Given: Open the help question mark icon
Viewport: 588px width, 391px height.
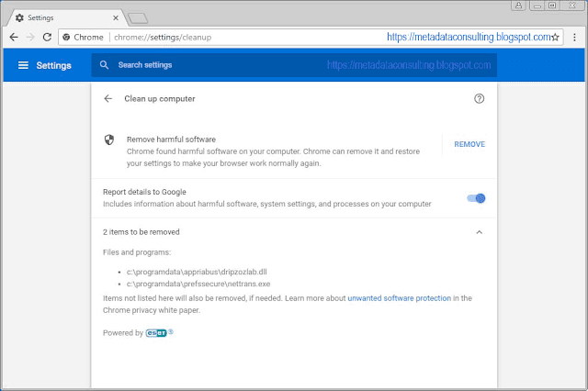Looking at the screenshot, I should [x=479, y=98].
